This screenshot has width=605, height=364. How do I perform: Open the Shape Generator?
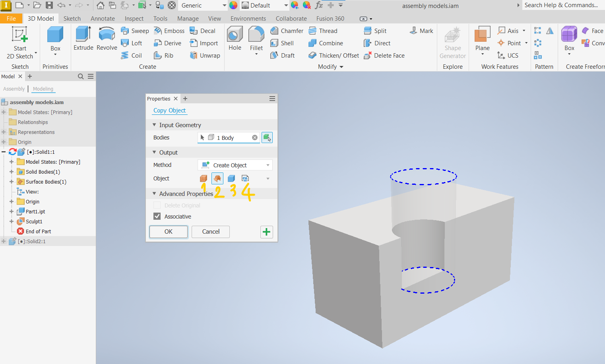tap(453, 42)
